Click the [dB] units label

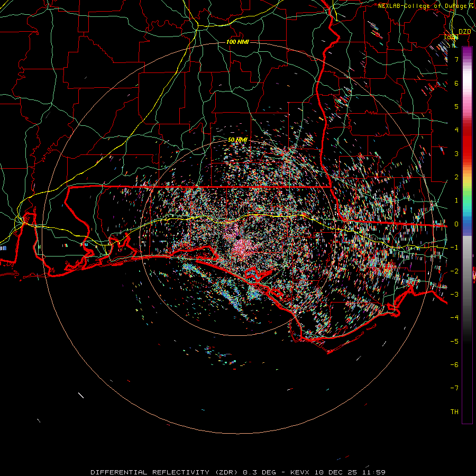(451, 37)
